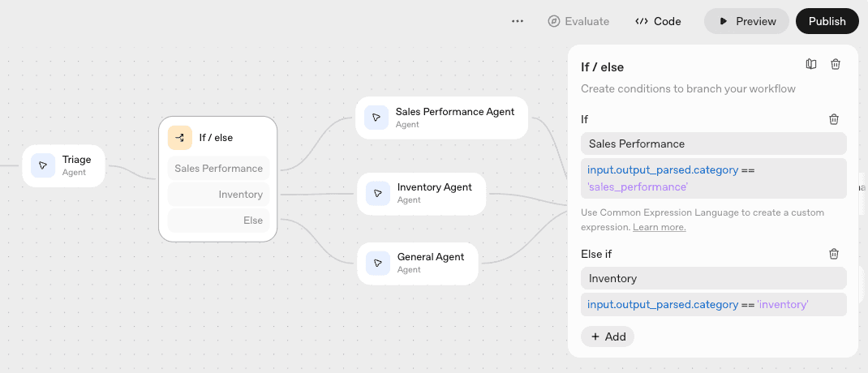
Task: Delete the If / else node with the panel header trash icon
Action: click(836, 65)
